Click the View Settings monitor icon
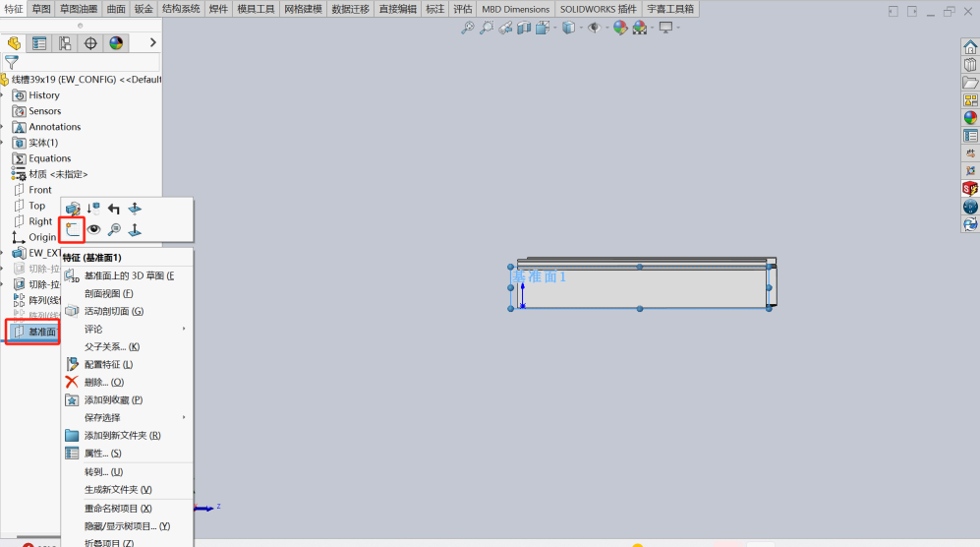 [665, 28]
